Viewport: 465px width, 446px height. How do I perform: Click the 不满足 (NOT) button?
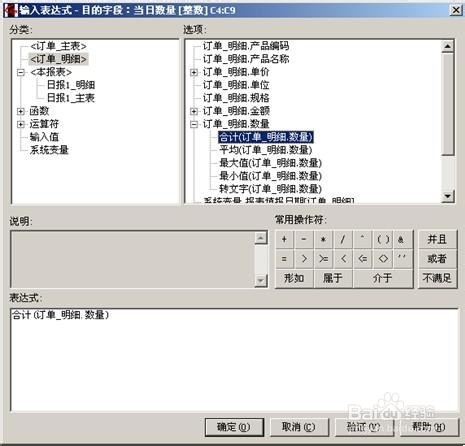pyautogui.click(x=437, y=278)
